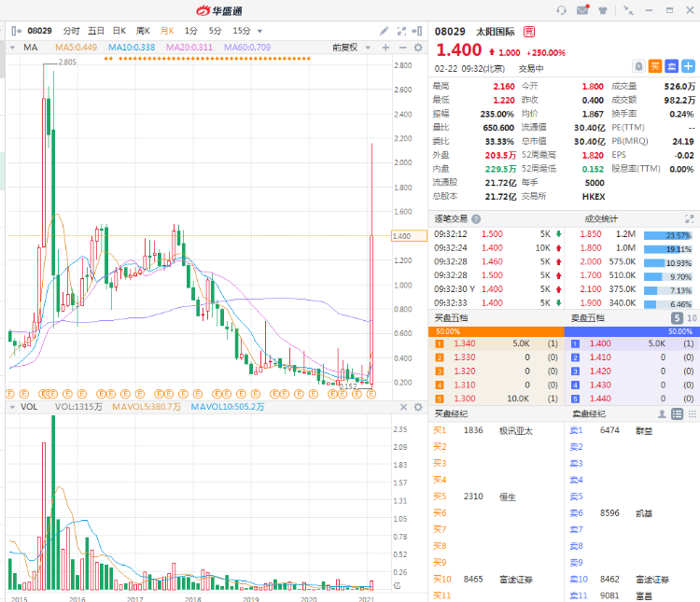This screenshot has height=602, width=700.
Task: Click the blue 50.00% ask ratio bar
Action: pos(632,331)
